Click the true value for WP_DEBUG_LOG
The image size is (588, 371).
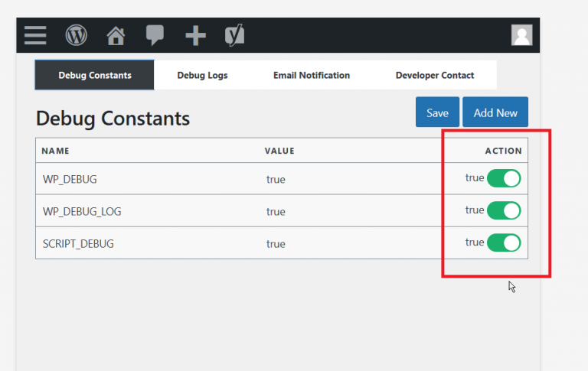[276, 212]
